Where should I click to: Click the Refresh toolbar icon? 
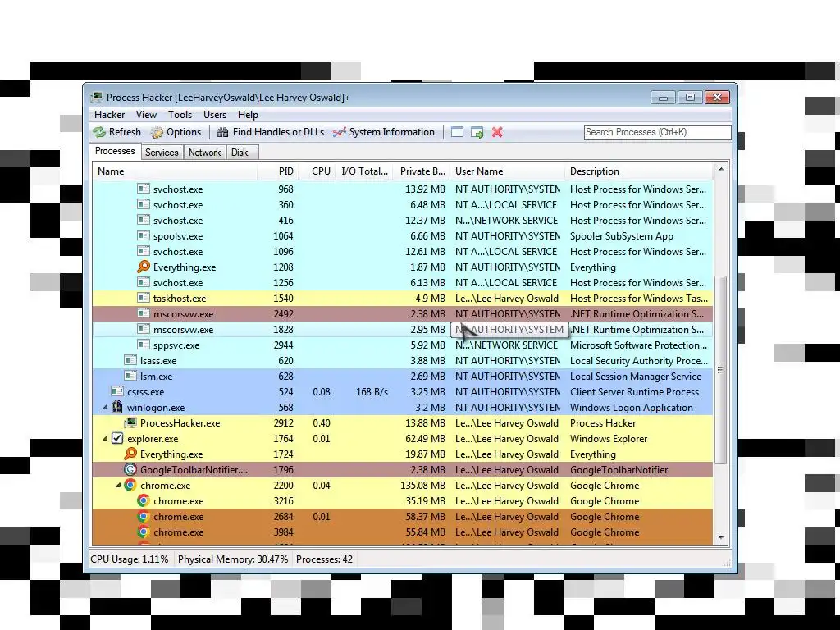[x=99, y=132]
